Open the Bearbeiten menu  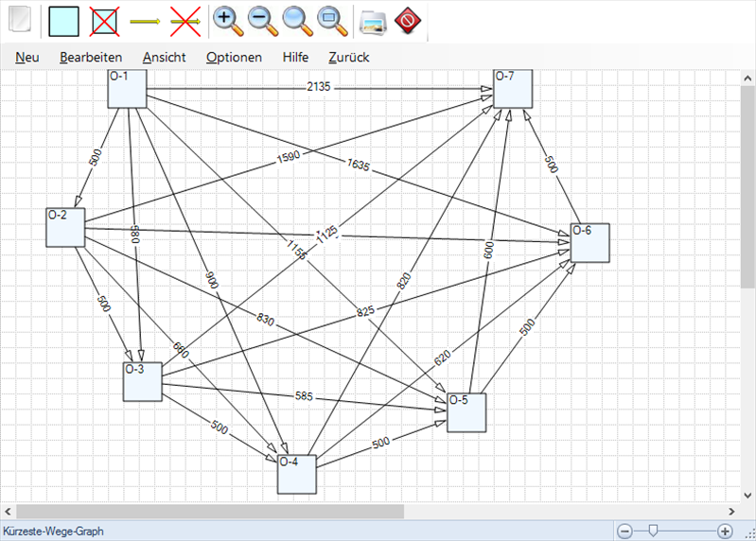click(90, 57)
